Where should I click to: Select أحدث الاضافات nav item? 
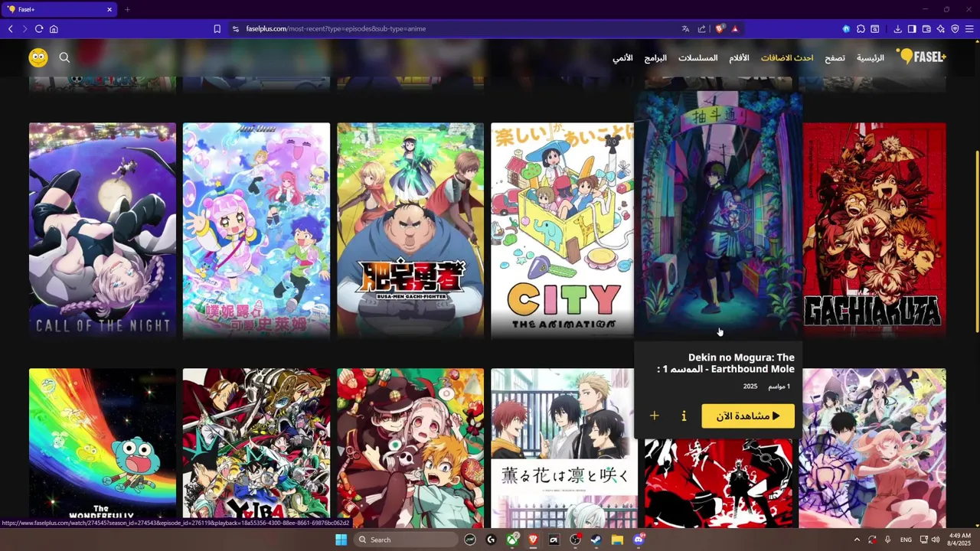[787, 58]
